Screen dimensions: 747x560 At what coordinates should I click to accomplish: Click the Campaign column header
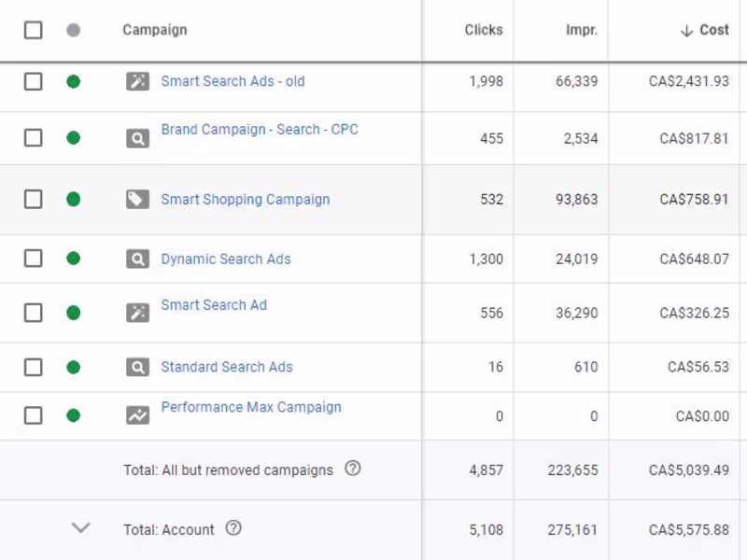(x=154, y=30)
